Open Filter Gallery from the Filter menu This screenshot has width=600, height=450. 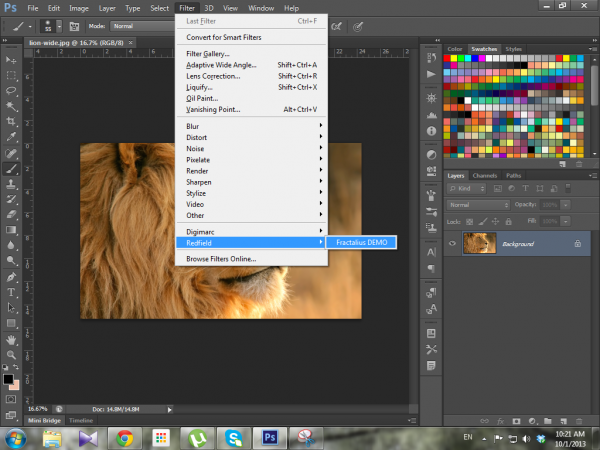tap(208, 53)
